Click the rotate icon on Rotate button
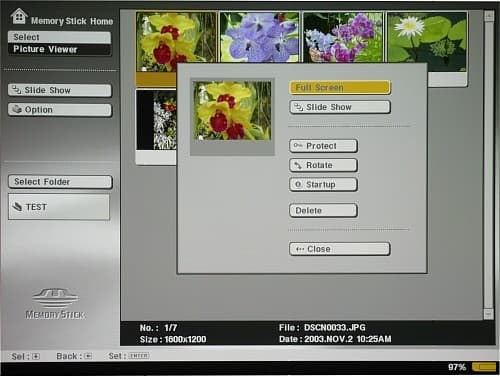Screen dimensions: 500x377 (298, 165)
